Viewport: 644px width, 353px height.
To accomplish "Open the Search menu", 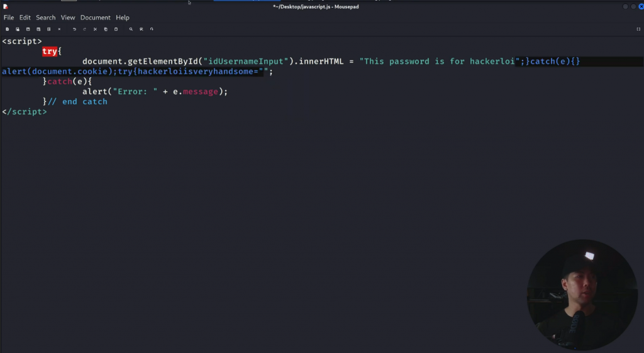I will coord(45,18).
